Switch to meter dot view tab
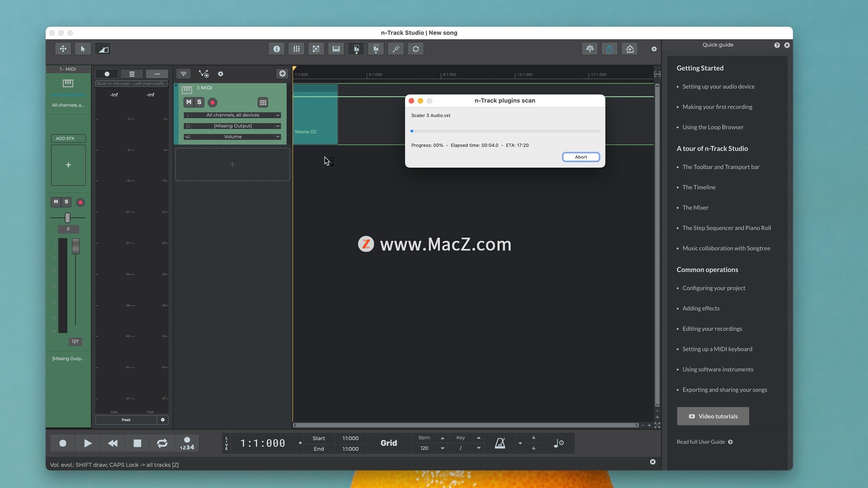 pos(107,74)
